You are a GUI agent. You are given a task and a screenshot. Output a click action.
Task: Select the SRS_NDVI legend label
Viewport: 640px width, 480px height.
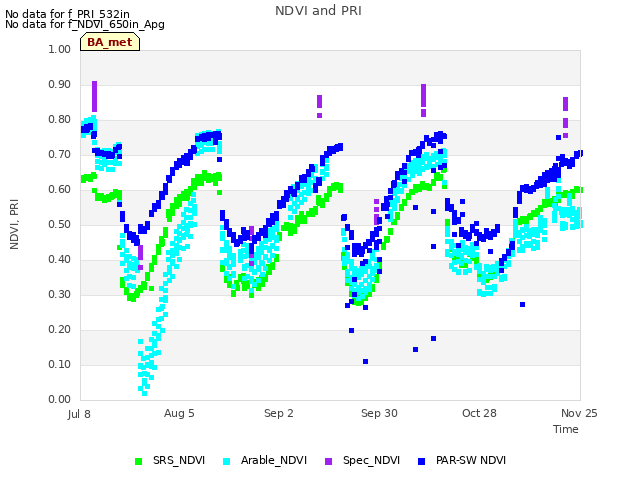coord(179,460)
